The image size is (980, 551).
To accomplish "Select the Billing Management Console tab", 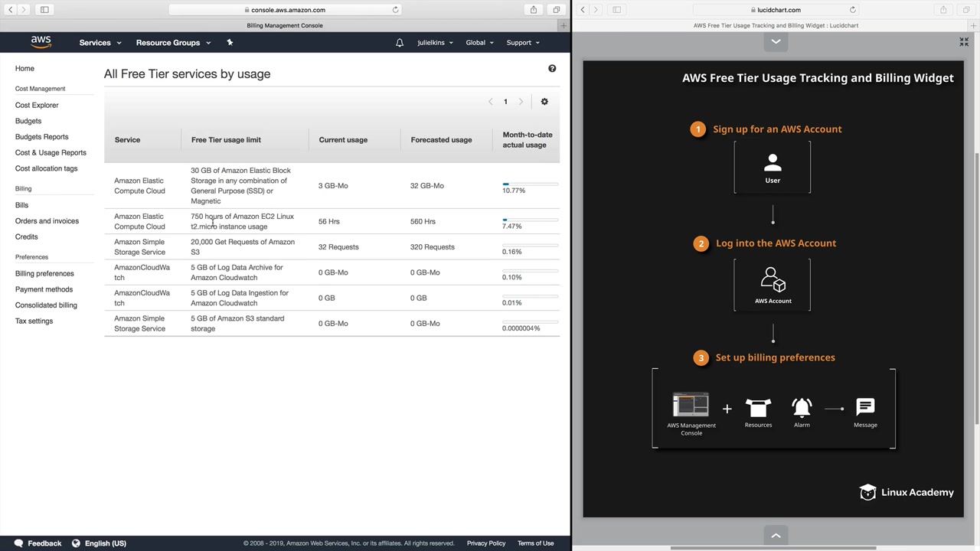I will click(285, 25).
